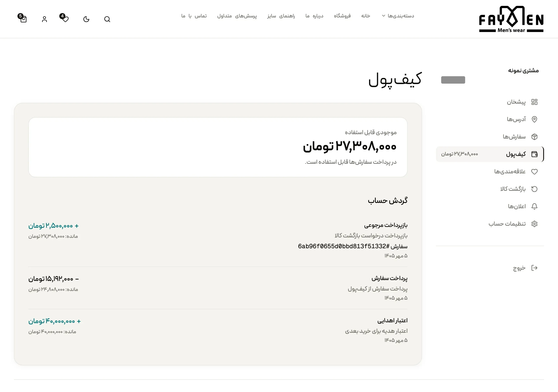Click the مشتری نمونه customer name
This screenshot has width=558, height=392.
pyautogui.click(x=524, y=71)
